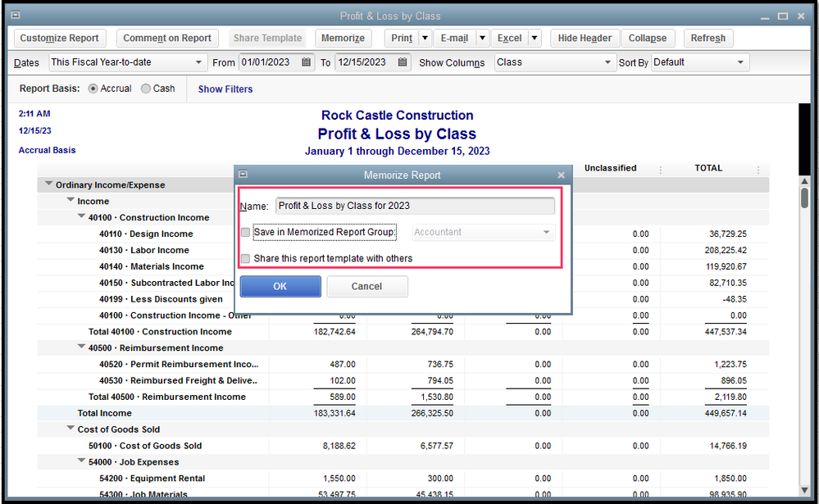
Task: Click the TOTAL column resize handle
Action: click(x=758, y=170)
